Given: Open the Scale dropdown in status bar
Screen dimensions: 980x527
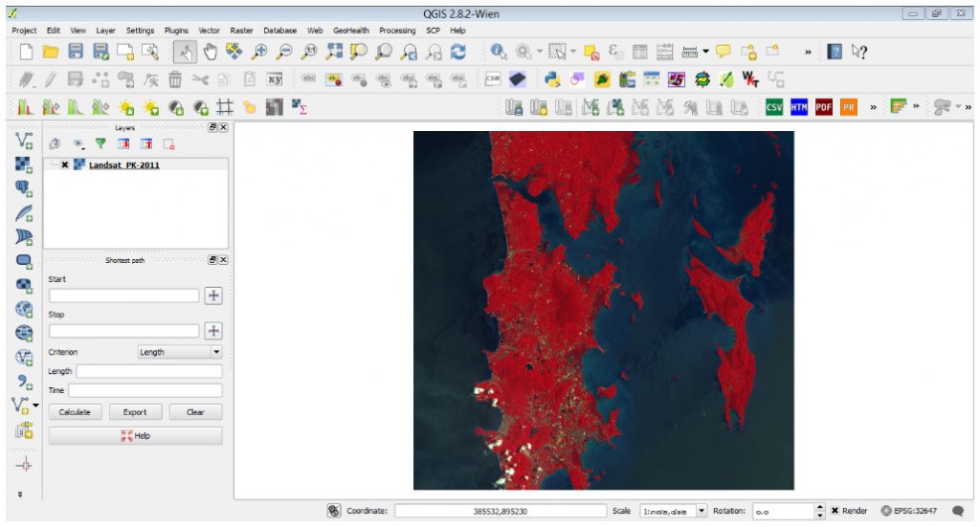Looking at the screenshot, I should [702, 511].
